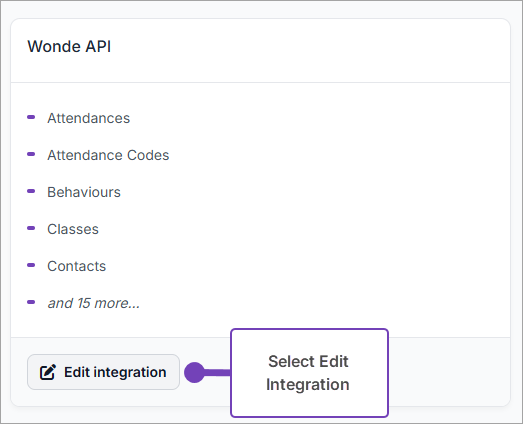Viewport: 523px width, 424px height.
Task: Click the pencil icon on Edit integration
Action: click(x=48, y=372)
